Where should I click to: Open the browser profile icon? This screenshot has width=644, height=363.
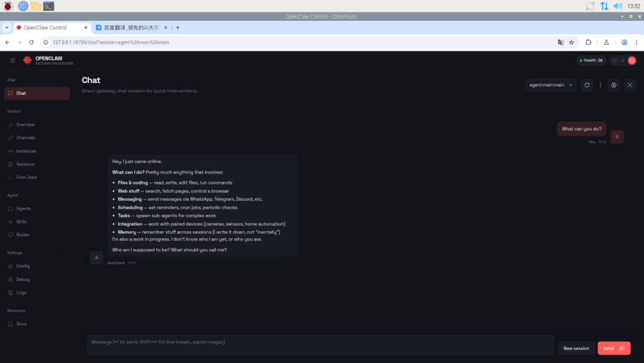(624, 42)
